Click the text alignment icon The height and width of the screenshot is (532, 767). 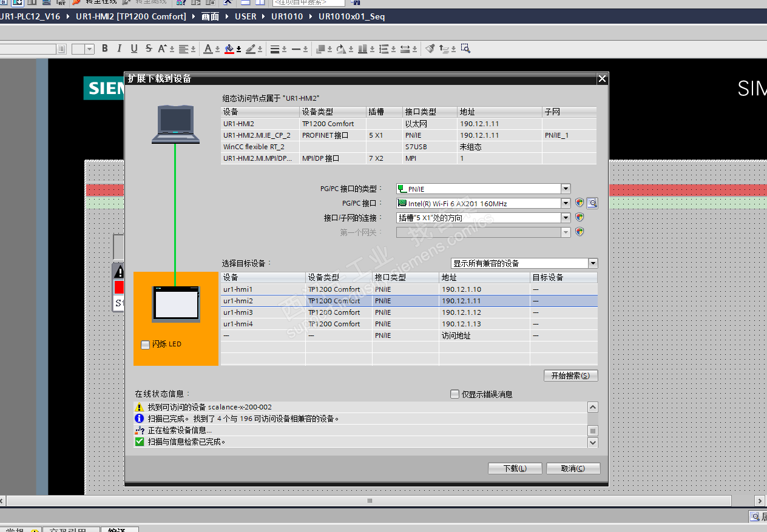click(184, 49)
